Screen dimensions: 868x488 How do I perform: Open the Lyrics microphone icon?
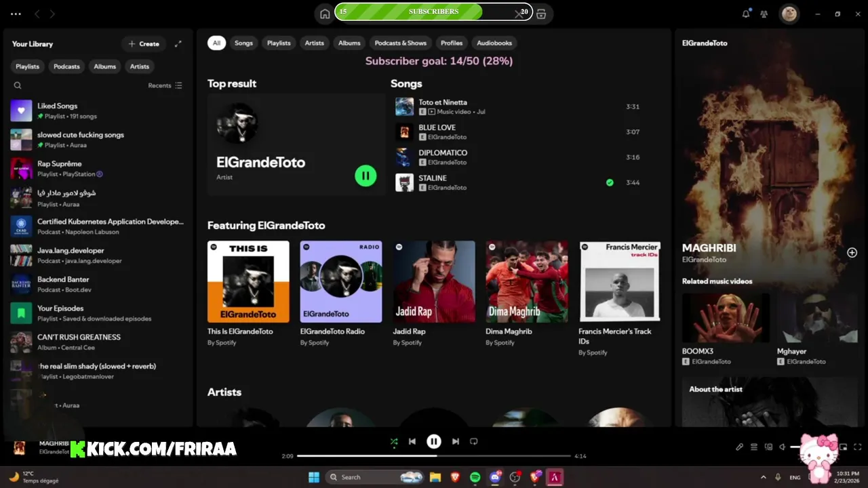[x=740, y=447]
